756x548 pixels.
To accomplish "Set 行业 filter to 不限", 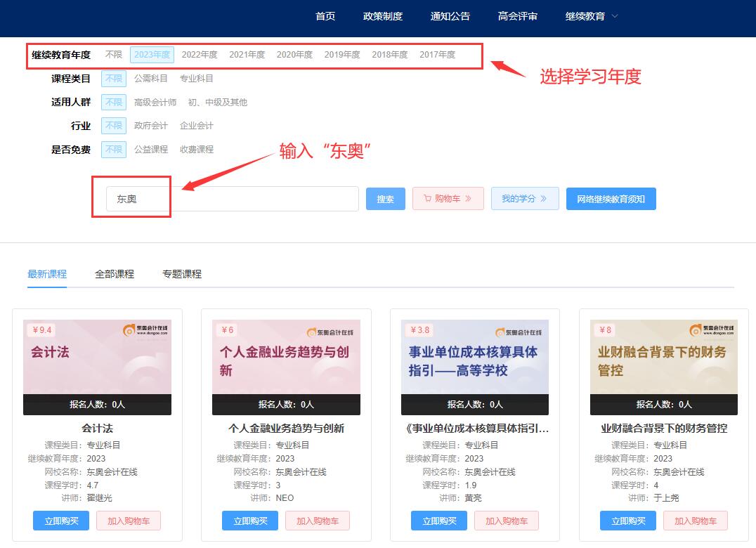I will [x=113, y=126].
